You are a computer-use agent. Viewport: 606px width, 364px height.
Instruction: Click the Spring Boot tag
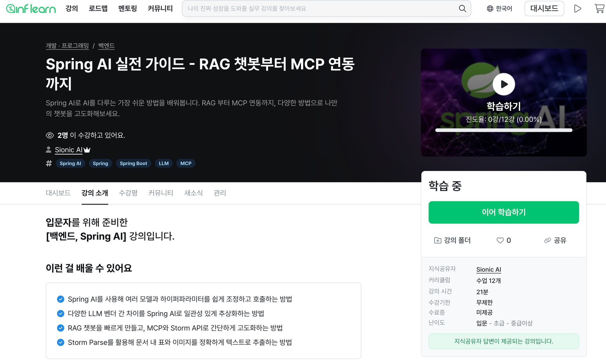[133, 164]
